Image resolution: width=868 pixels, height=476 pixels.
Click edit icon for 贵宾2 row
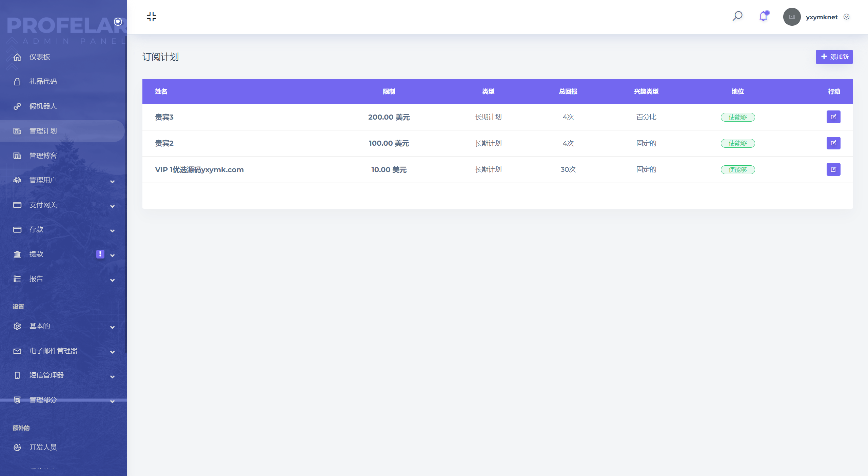833,143
